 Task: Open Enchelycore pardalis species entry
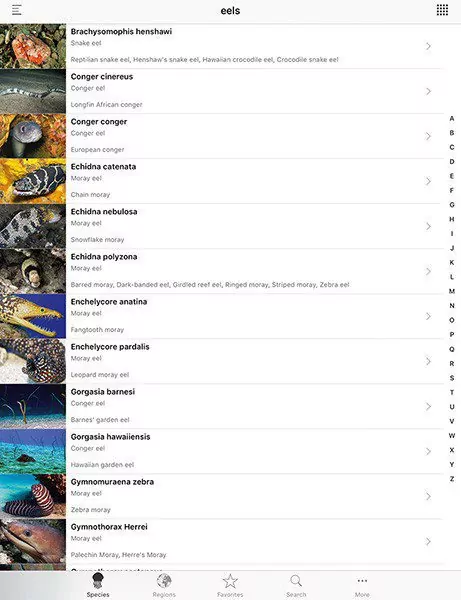[222, 362]
